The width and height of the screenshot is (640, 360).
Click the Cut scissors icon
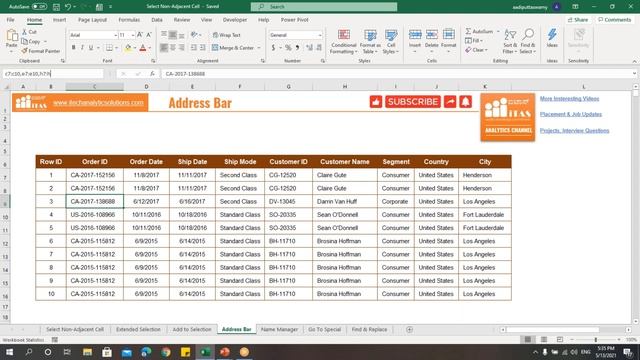pyautogui.click(x=24, y=32)
